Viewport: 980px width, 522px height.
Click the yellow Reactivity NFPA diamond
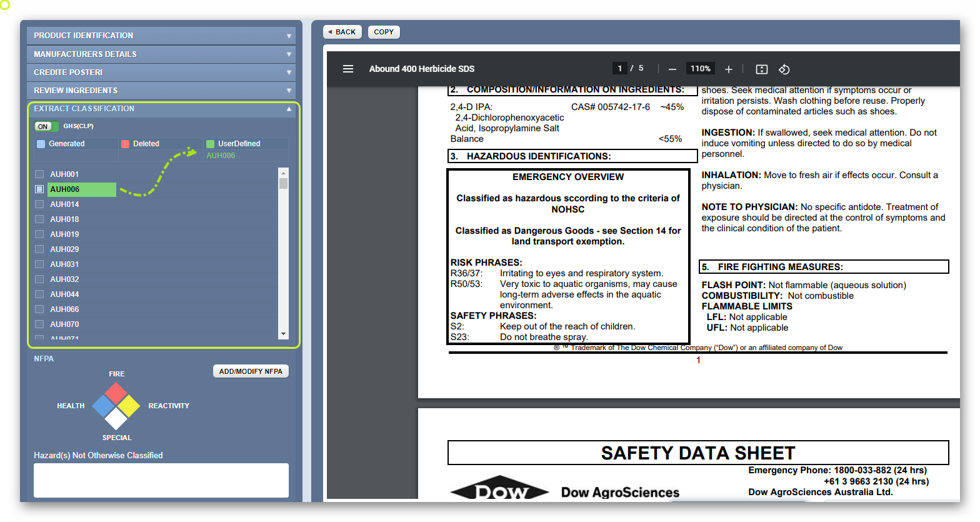coord(128,406)
